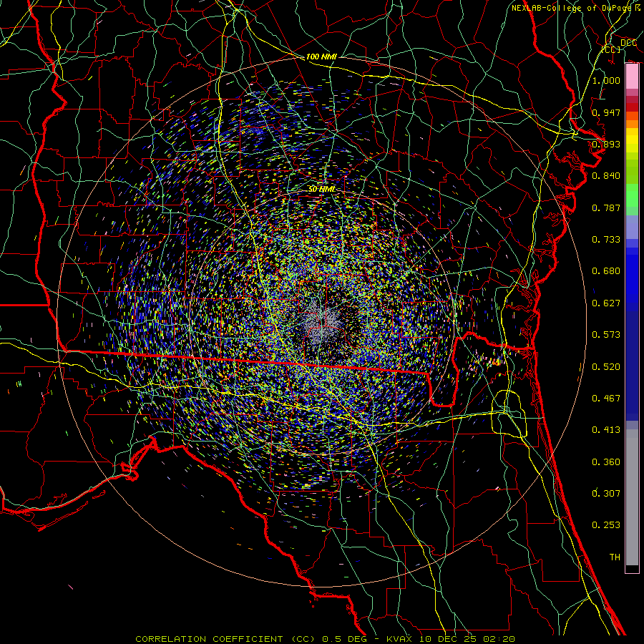644x644 pixels.
Task: Click the 0.307 legend value
Action: point(606,494)
